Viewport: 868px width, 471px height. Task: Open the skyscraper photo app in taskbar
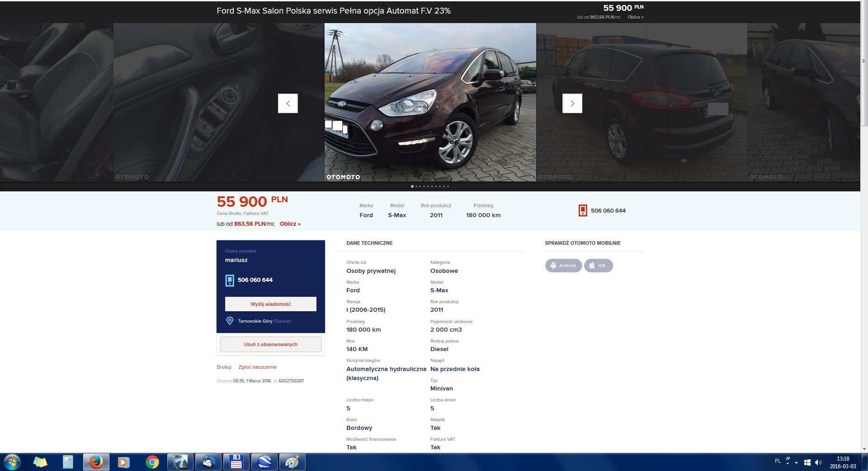(x=180, y=462)
